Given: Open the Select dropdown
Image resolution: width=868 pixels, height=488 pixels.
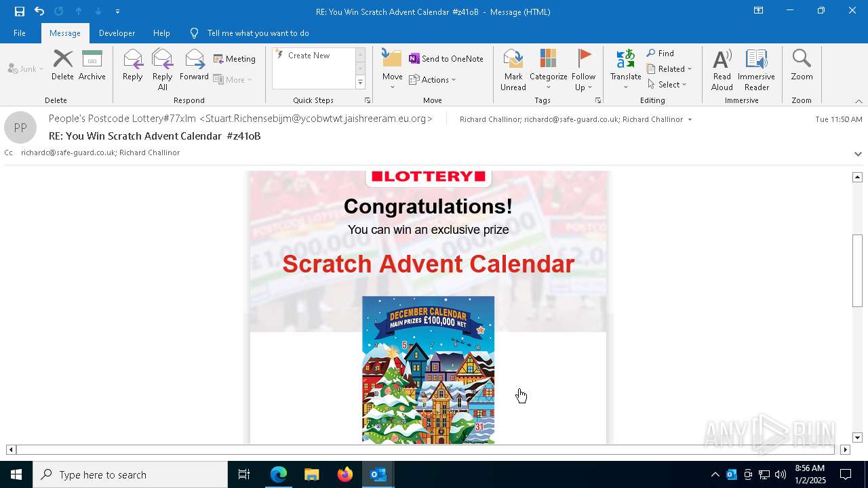Looking at the screenshot, I should point(667,85).
